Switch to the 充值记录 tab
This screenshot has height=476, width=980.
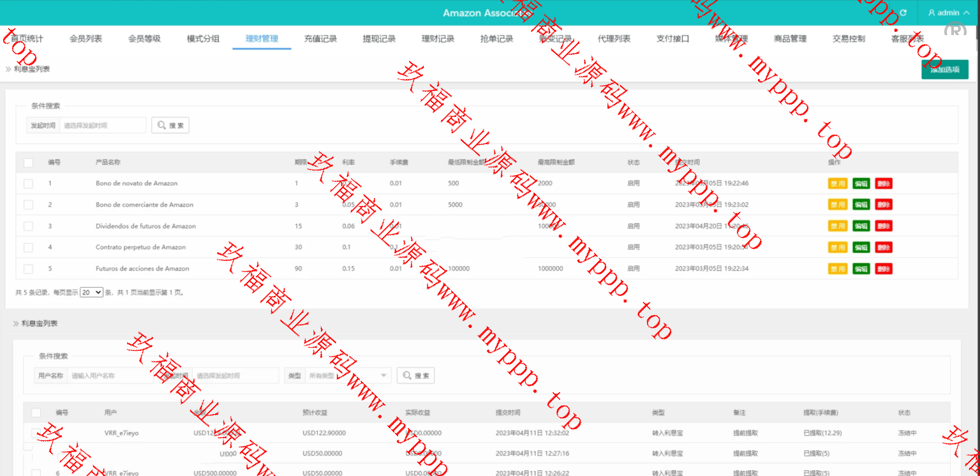320,39
